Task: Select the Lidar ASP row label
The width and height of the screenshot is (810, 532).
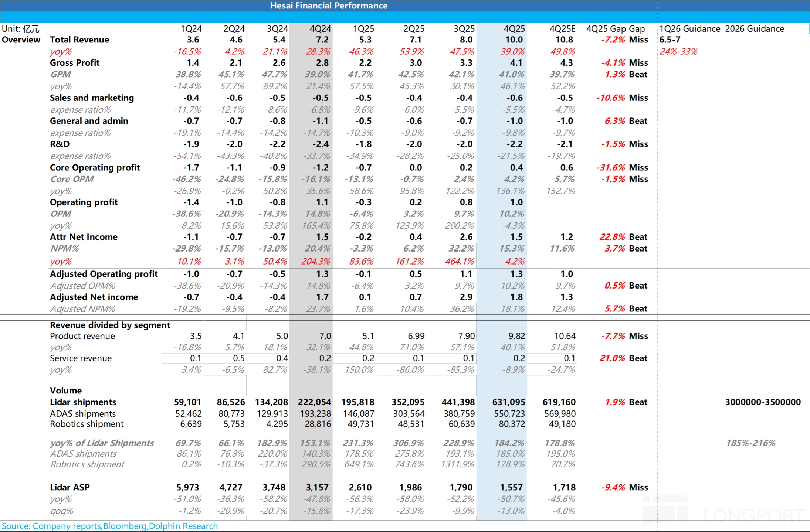Action: [x=70, y=487]
